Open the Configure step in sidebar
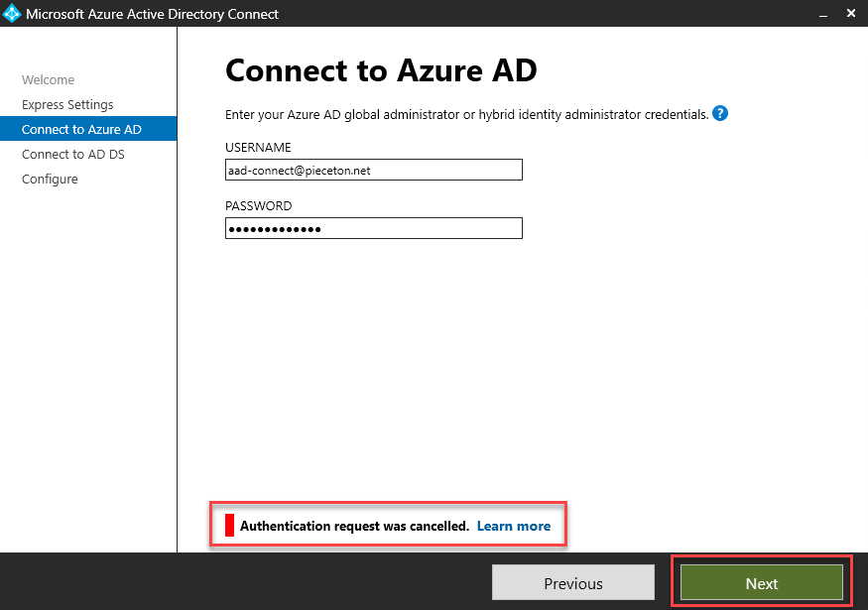This screenshot has height=610, width=868. (x=50, y=180)
